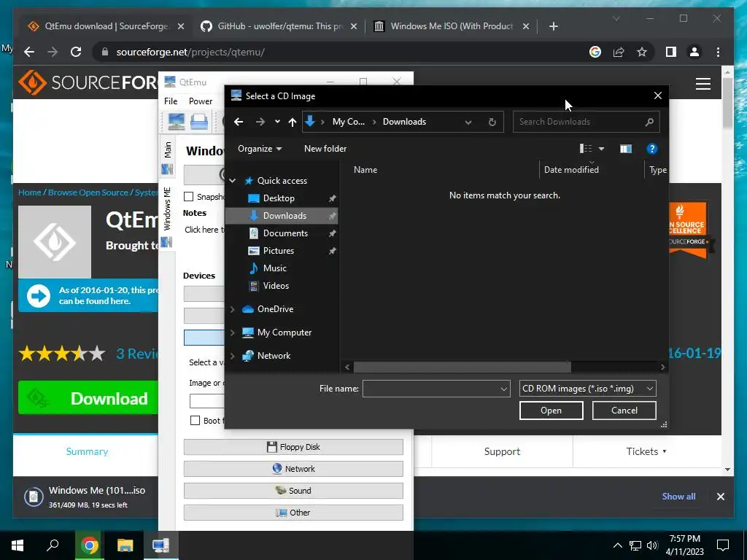747x560 pixels.
Task: Bookmark this page with star icon
Action: 642,52
